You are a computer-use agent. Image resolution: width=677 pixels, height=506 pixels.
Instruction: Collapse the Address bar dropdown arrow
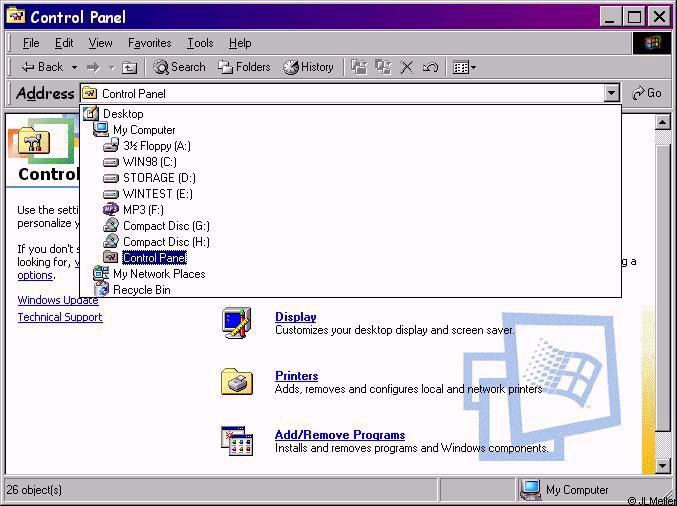tap(611, 93)
